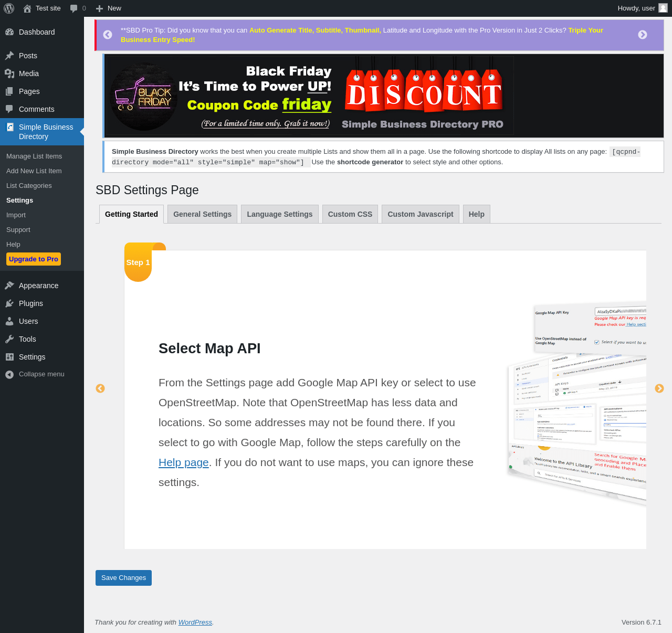Open the WordPress footer link

pyautogui.click(x=195, y=623)
